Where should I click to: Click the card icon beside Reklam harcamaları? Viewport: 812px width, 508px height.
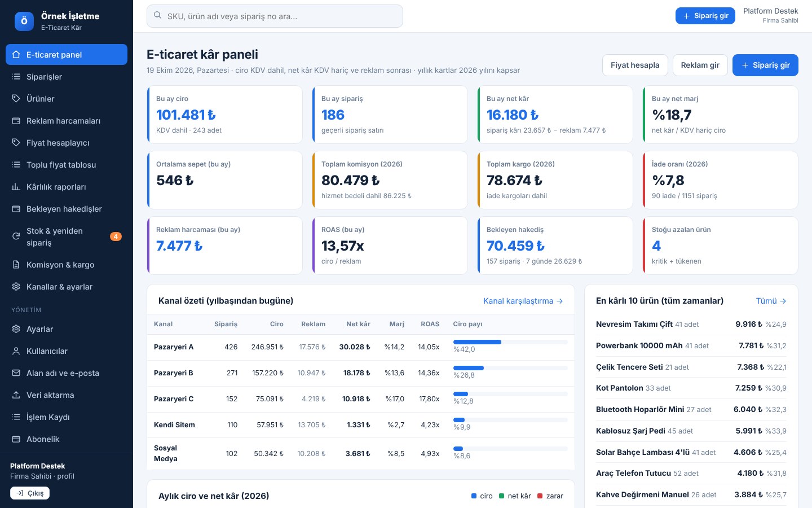pos(16,121)
